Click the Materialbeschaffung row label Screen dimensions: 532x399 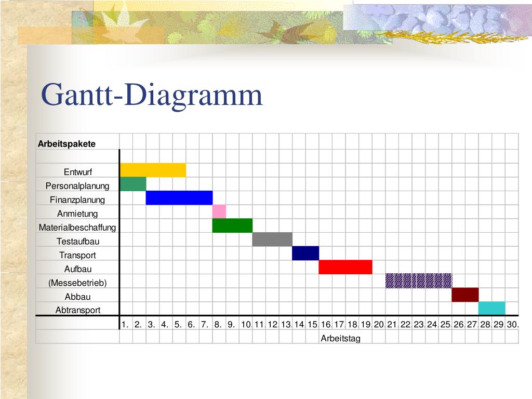point(77,228)
